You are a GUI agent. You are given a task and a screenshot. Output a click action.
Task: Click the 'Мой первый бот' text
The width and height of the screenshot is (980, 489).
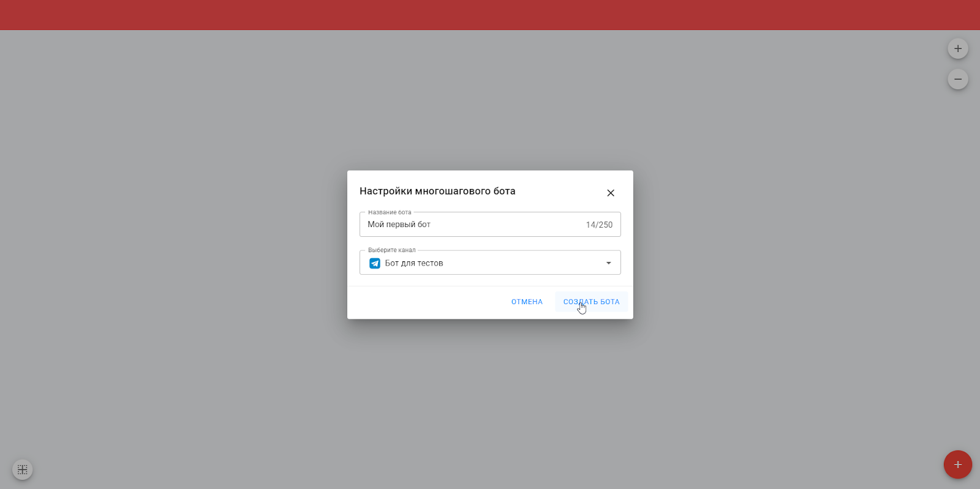click(399, 225)
